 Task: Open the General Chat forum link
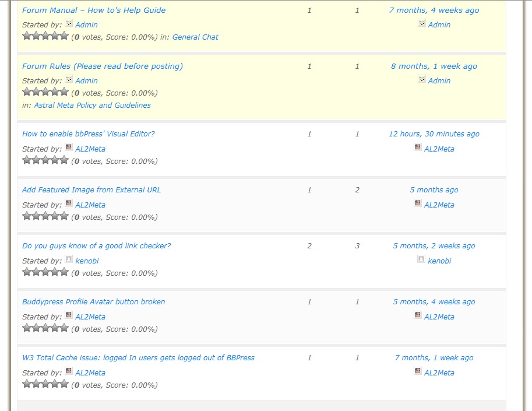[195, 37]
